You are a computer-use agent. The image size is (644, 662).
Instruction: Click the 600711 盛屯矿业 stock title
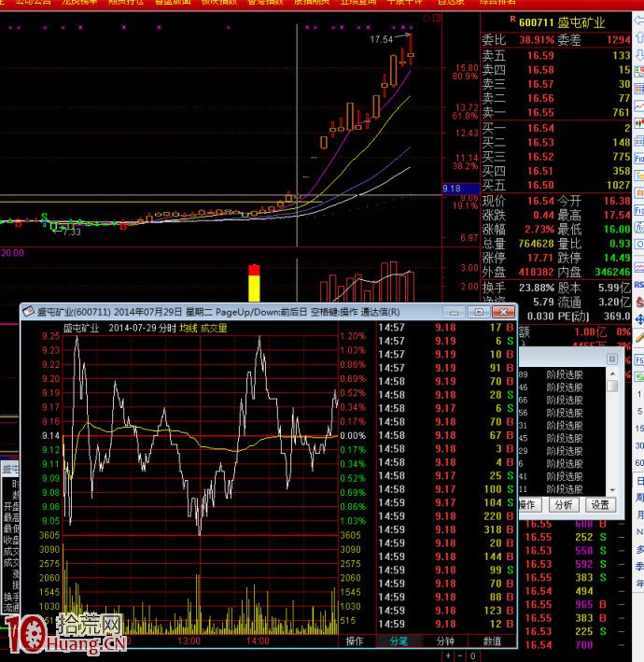click(x=562, y=22)
